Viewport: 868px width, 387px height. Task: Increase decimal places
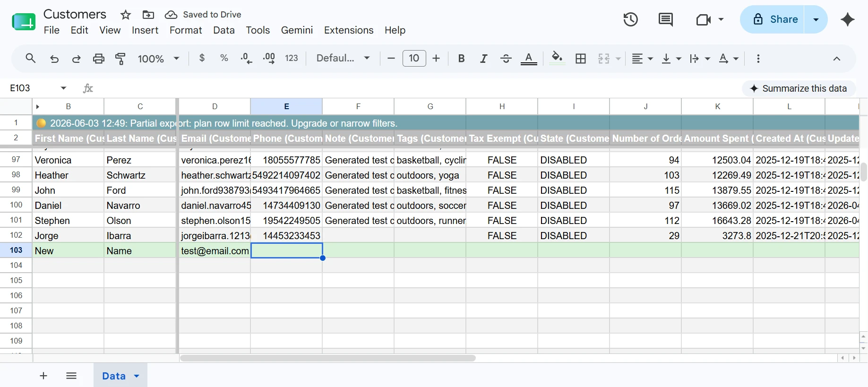(x=269, y=58)
